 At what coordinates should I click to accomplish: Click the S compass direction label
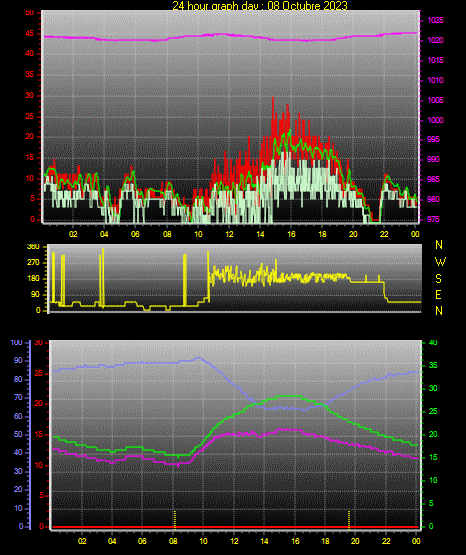tap(438, 279)
